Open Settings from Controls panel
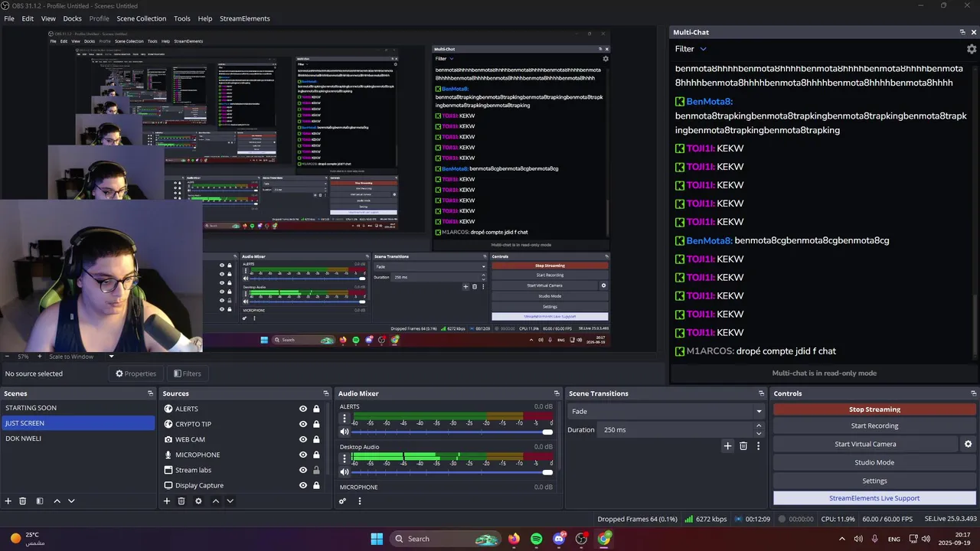This screenshot has height=551, width=980. tap(874, 481)
